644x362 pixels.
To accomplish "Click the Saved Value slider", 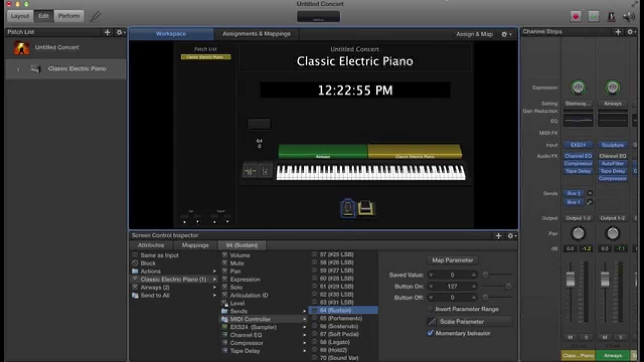I will coord(497,275).
